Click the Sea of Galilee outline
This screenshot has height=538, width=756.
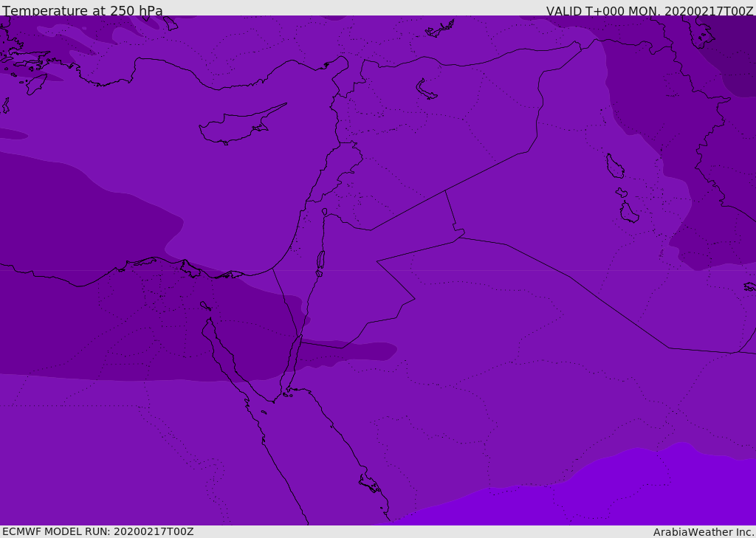[324, 212]
